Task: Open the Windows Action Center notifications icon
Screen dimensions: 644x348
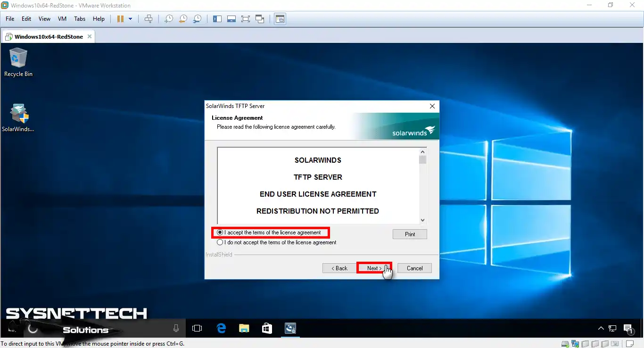Action: pos(628,329)
